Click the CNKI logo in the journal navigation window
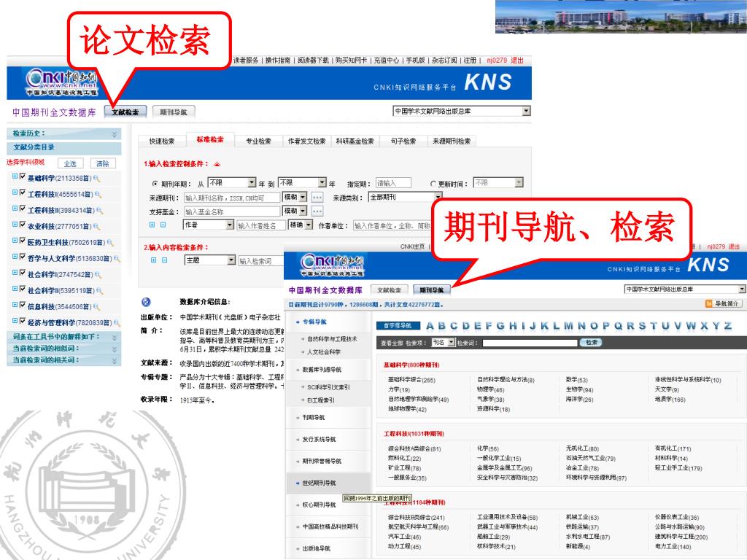This screenshot has width=747, height=560. 332,265
